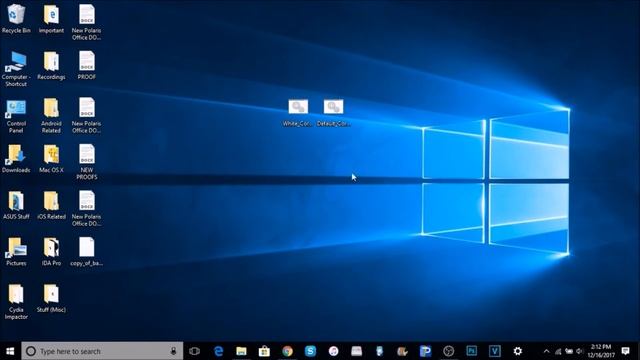Select the Default_Cor... registry file

[x=333, y=113]
